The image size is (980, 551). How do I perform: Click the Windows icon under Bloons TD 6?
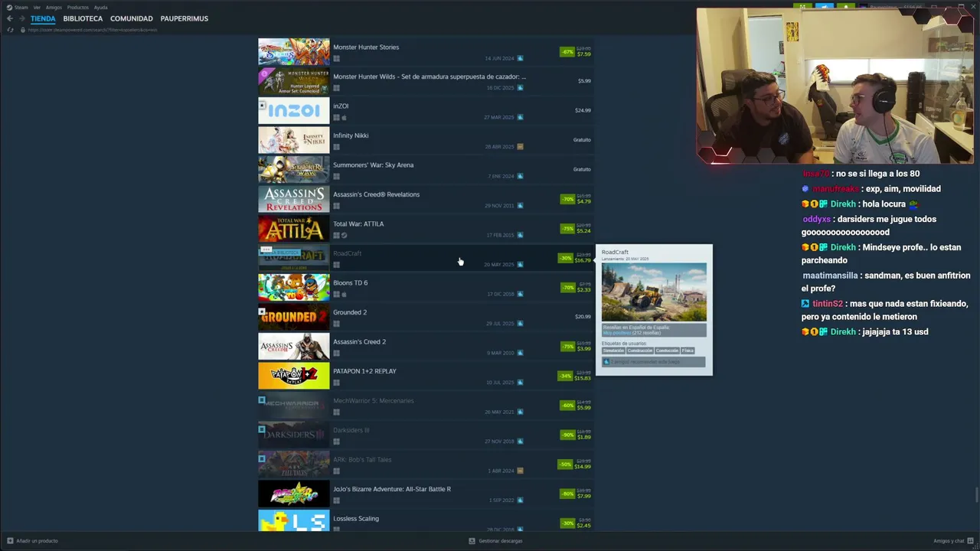336,295
